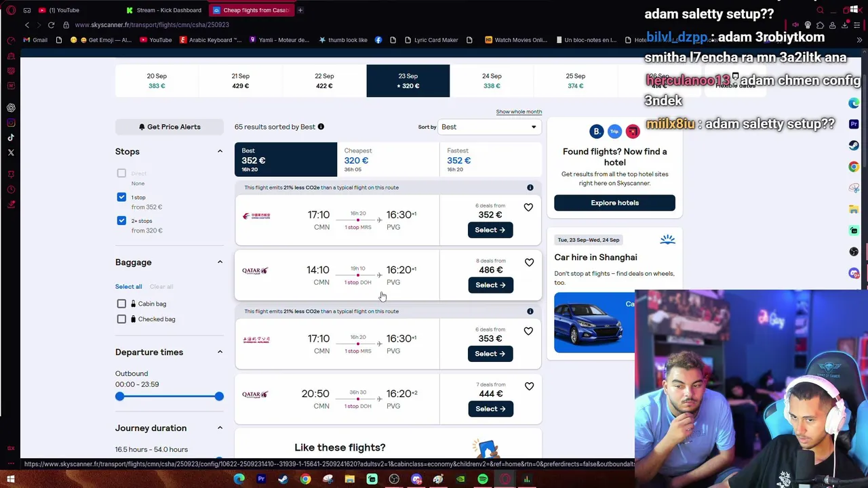Open Spotify from taskbar

tap(482, 480)
